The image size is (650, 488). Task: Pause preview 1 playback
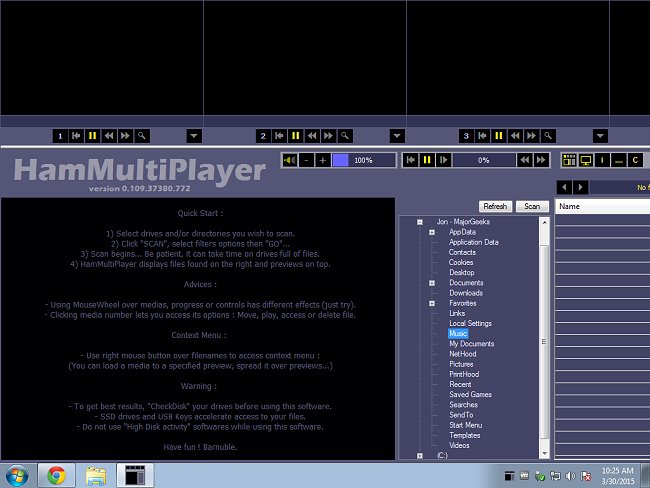[92, 136]
